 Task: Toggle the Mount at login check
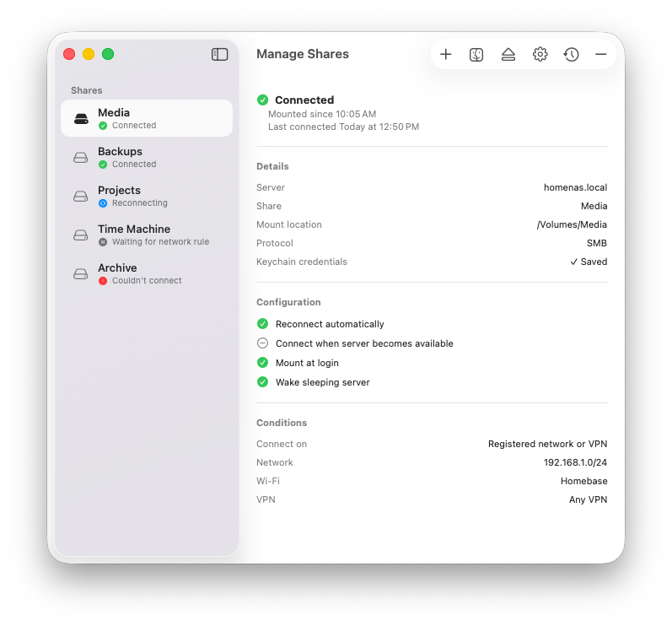click(x=263, y=362)
